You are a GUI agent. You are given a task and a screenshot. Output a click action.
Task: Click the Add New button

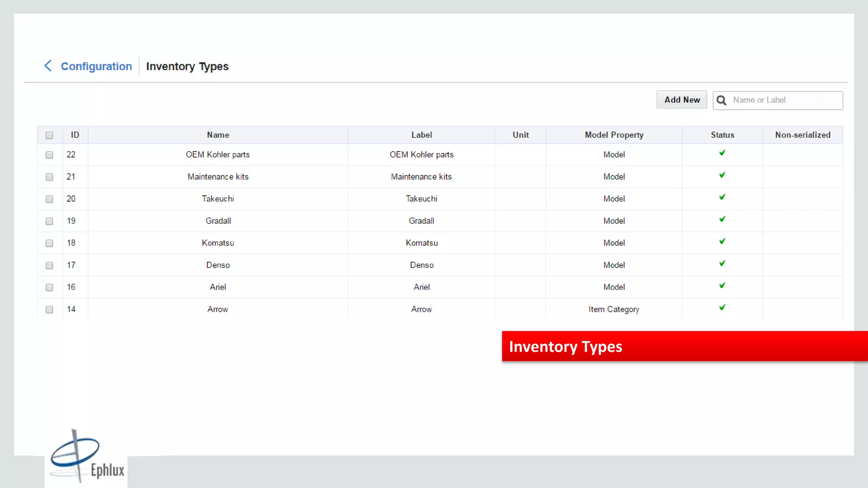pos(682,100)
